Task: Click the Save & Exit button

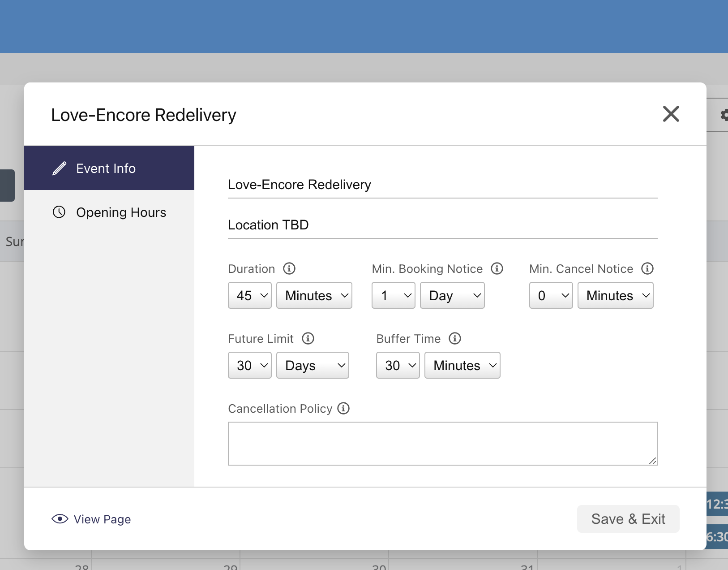Action: pos(628,519)
